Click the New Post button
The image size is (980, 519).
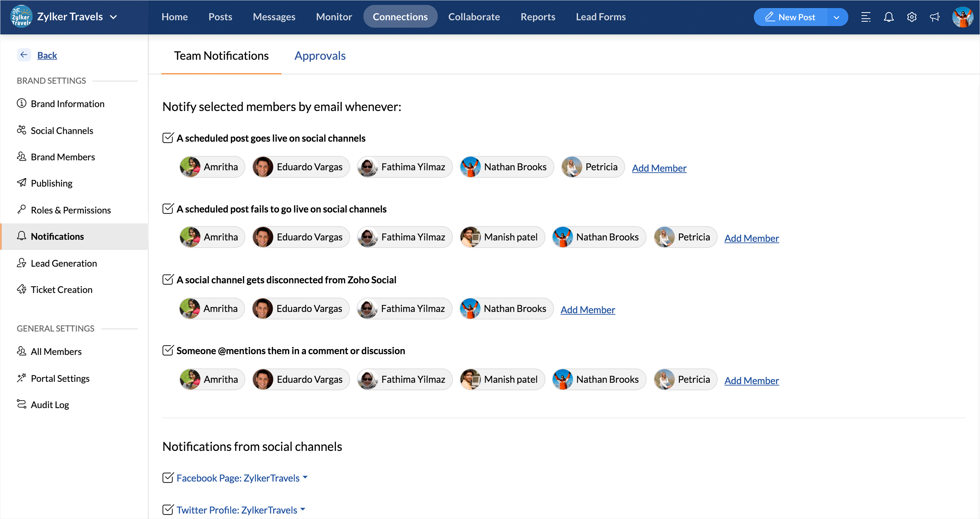coord(790,17)
